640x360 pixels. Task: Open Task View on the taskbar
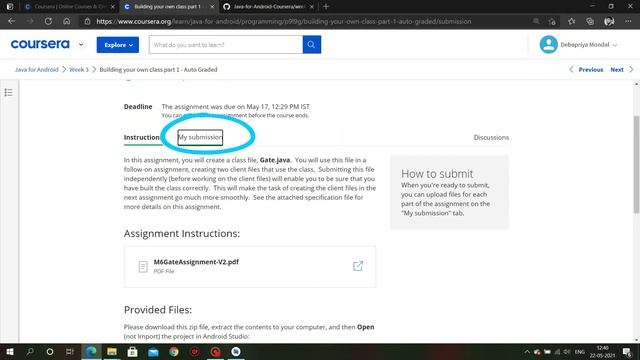[x=70, y=351]
